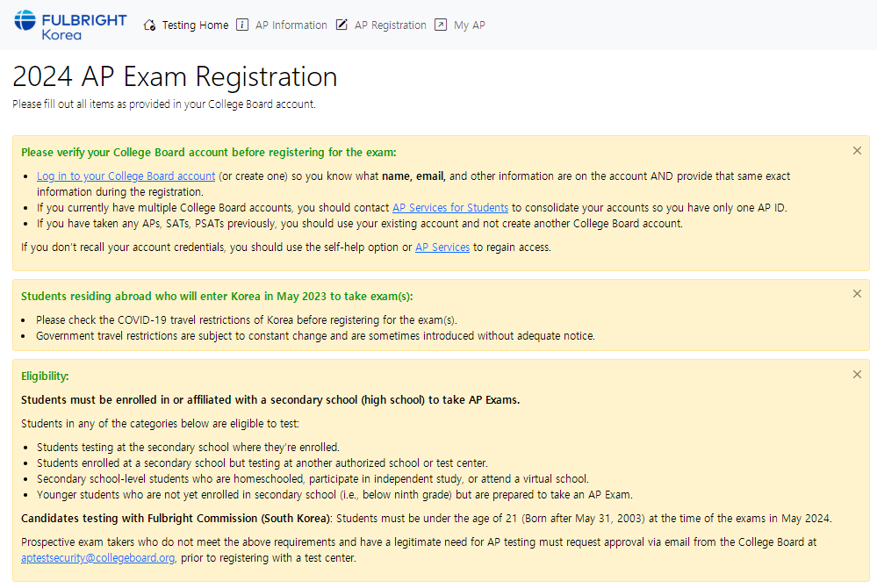Click 'Students enrolled at a secondary school but testing' bullet
Screen dimensions: 877x588
point(262,463)
